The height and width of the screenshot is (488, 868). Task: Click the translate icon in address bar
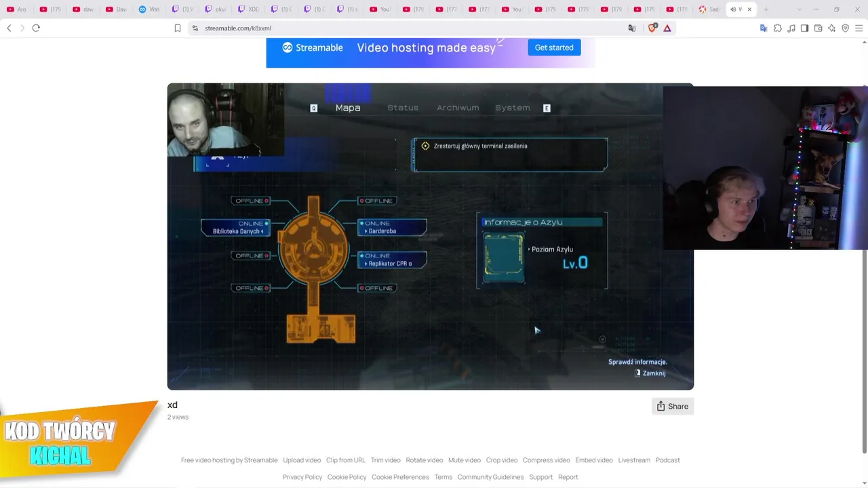(632, 28)
